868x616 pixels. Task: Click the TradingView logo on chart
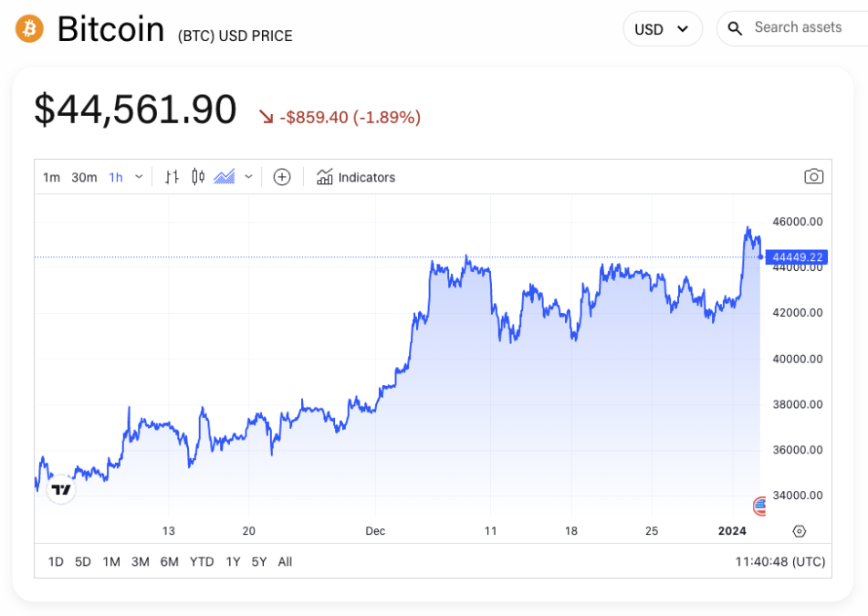pyautogui.click(x=61, y=490)
